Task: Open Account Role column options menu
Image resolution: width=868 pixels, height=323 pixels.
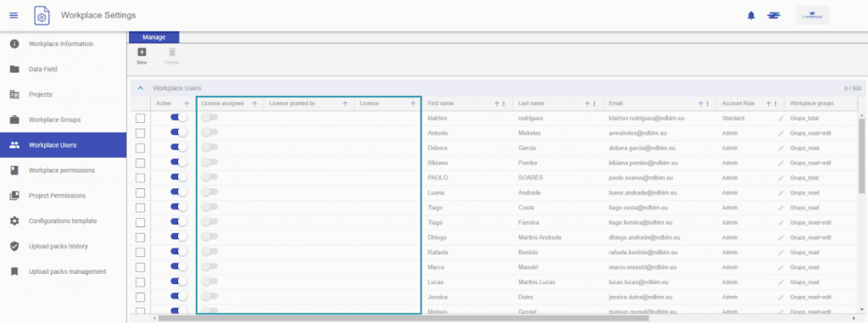Action: [x=776, y=103]
